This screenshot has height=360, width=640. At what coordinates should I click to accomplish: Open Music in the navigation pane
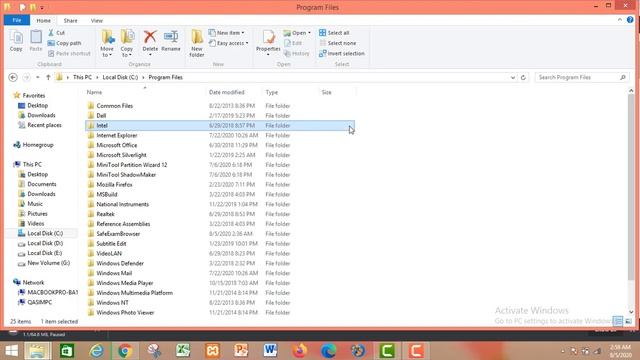35,204
